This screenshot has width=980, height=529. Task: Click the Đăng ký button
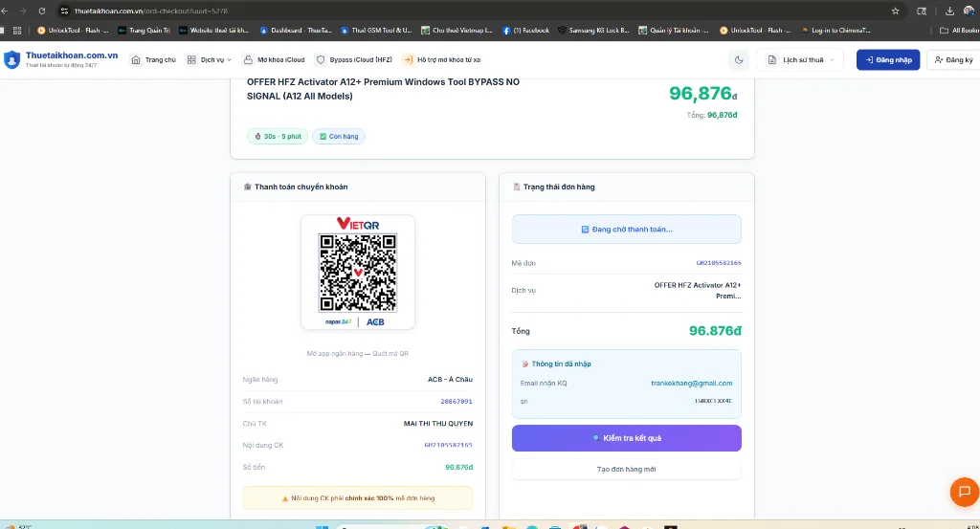[x=954, y=60]
